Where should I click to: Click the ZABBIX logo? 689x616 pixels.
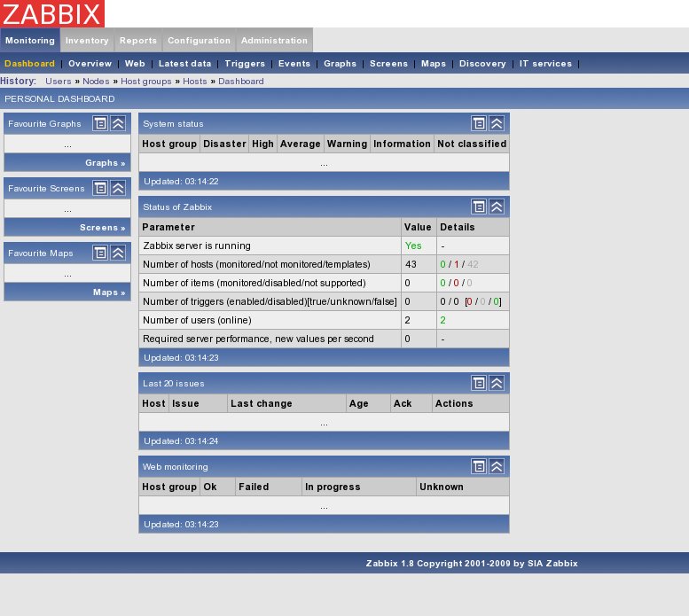(x=51, y=13)
